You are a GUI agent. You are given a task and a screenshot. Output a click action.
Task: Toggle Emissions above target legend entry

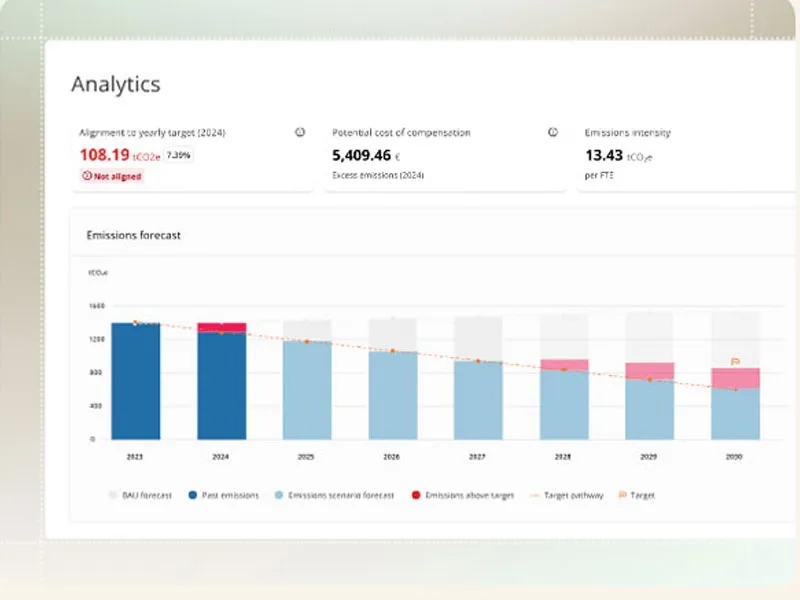tap(462, 495)
